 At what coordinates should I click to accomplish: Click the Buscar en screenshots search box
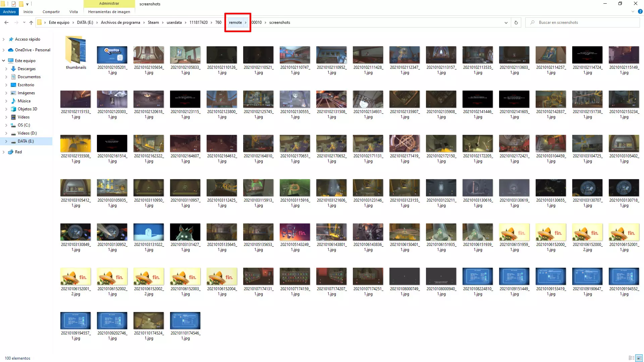(x=583, y=22)
